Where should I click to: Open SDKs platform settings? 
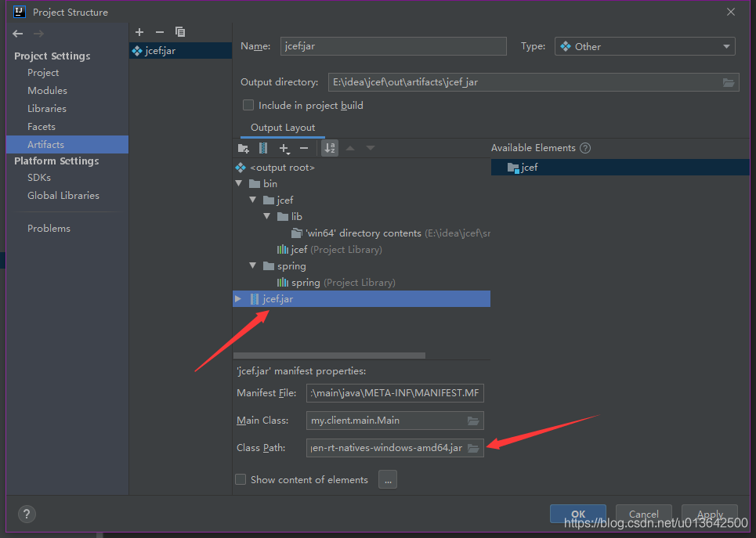[39, 178]
